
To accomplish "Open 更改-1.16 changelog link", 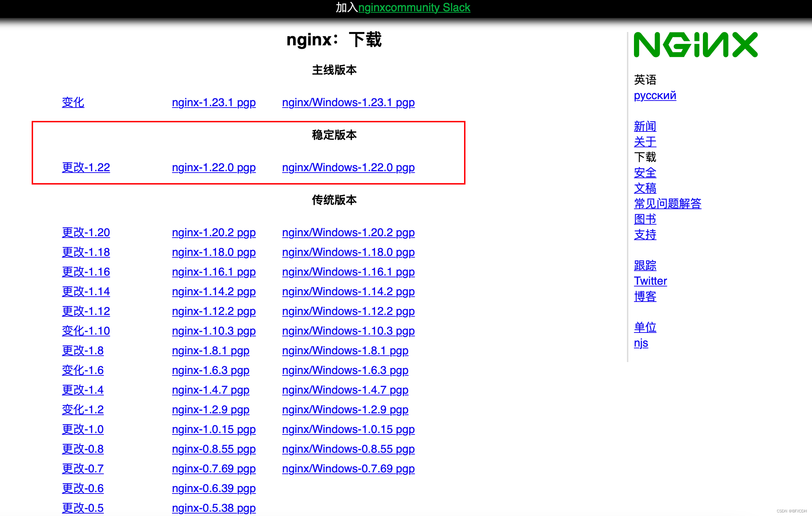I will [86, 272].
